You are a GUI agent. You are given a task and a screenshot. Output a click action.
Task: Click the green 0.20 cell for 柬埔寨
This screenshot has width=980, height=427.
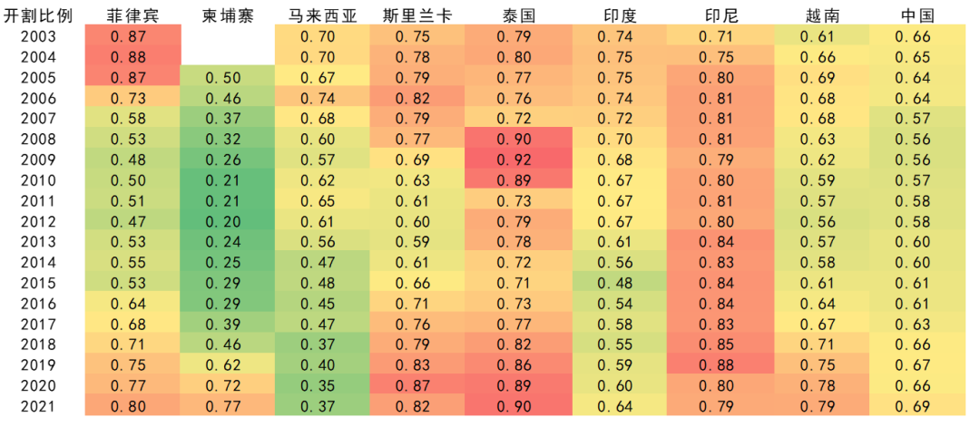[227, 221]
